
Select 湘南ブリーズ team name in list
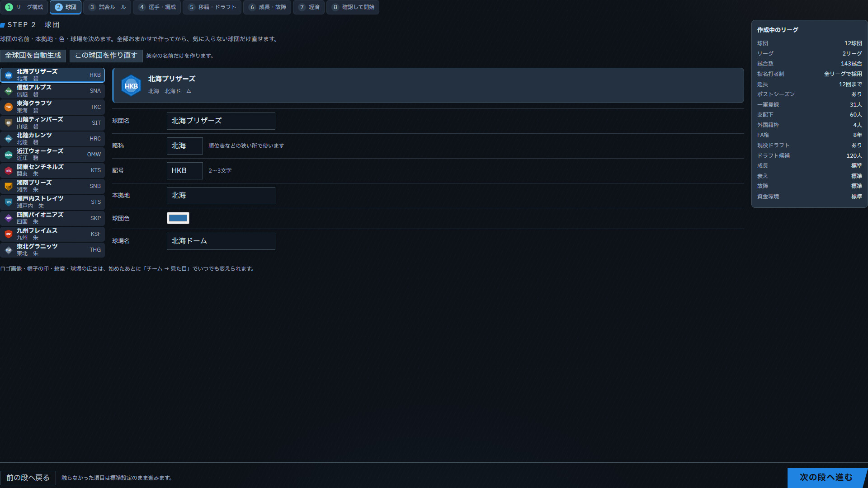34,183
